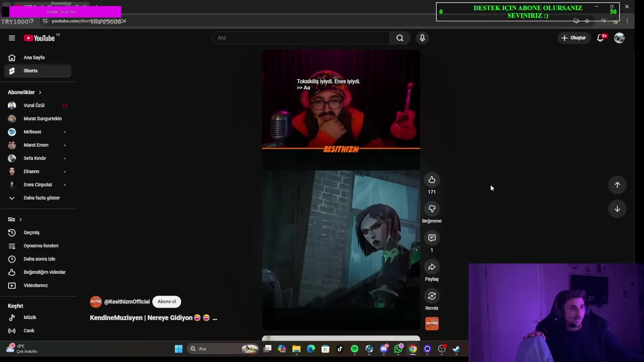The image size is (644, 362).
Task: Open WhatsApp from the taskbar
Action: pyautogui.click(x=398, y=349)
